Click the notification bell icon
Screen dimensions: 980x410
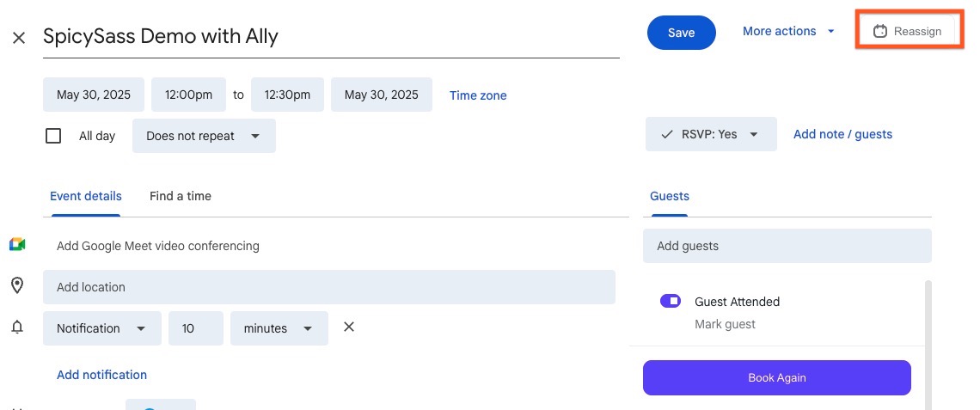tap(17, 327)
